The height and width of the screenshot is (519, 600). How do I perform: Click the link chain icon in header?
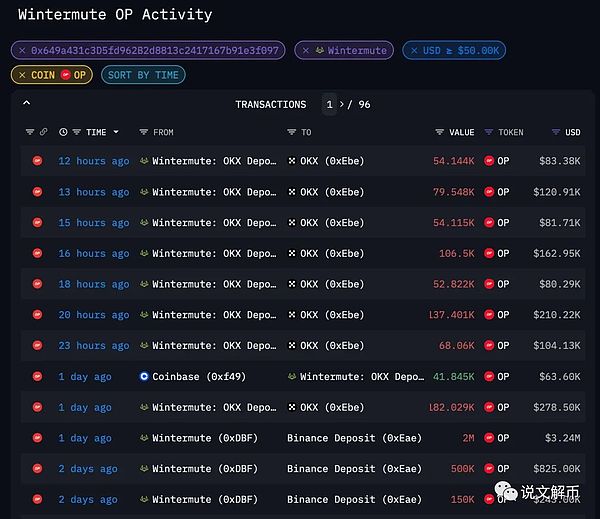pos(44,132)
